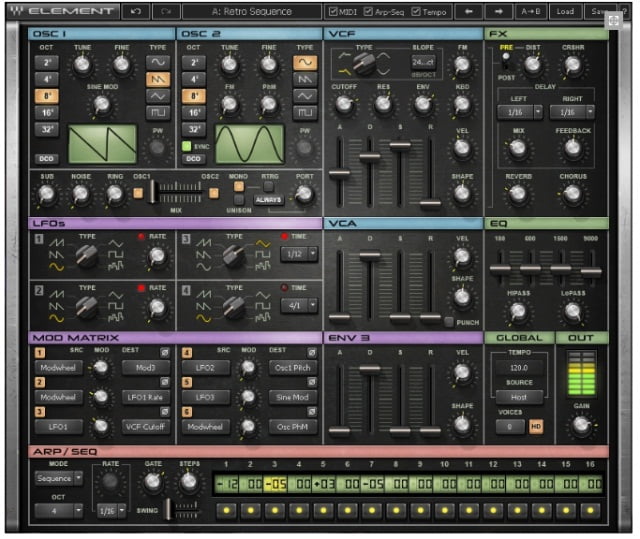
Task: Invert Mod Matrix slot 1 with ø icon
Action: (164, 352)
